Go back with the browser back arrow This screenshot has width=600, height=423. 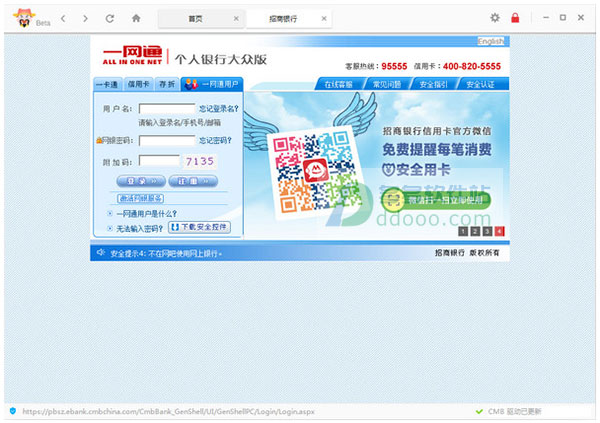click(x=64, y=18)
